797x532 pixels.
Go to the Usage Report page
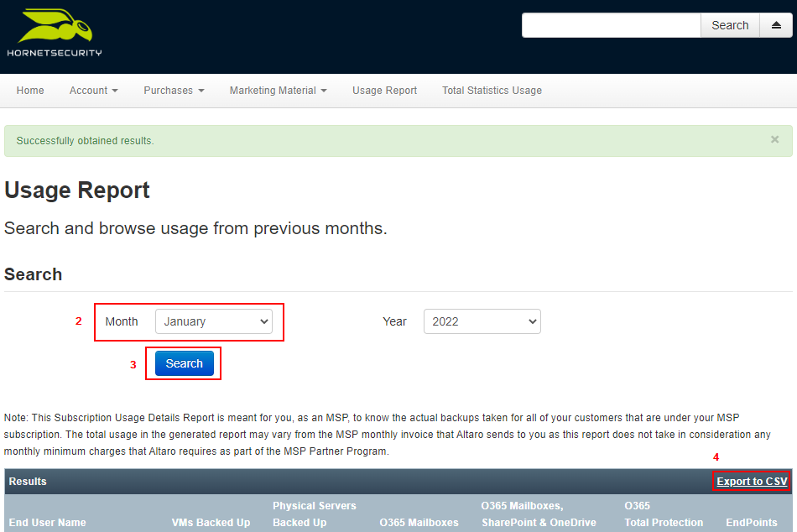pyautogui.click(x=384, y=91)
